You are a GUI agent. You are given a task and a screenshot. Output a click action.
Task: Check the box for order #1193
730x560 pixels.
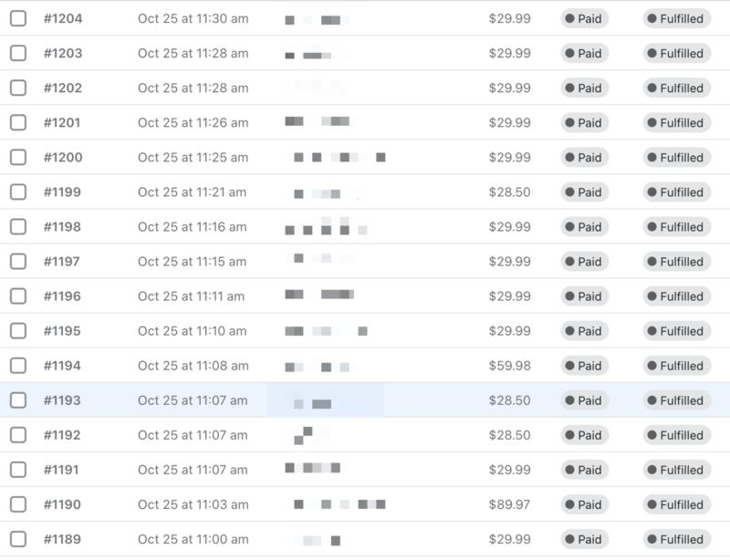pyautogui.click(x=18, y=399)
